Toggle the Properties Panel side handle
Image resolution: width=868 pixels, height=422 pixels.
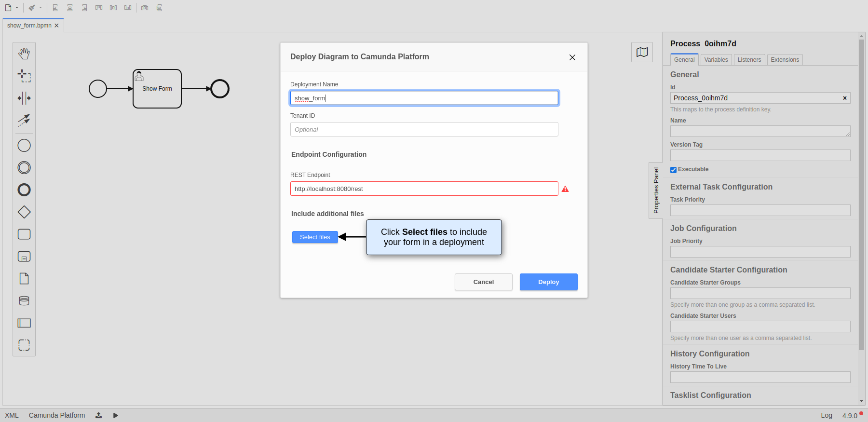[x=656, y=191]
